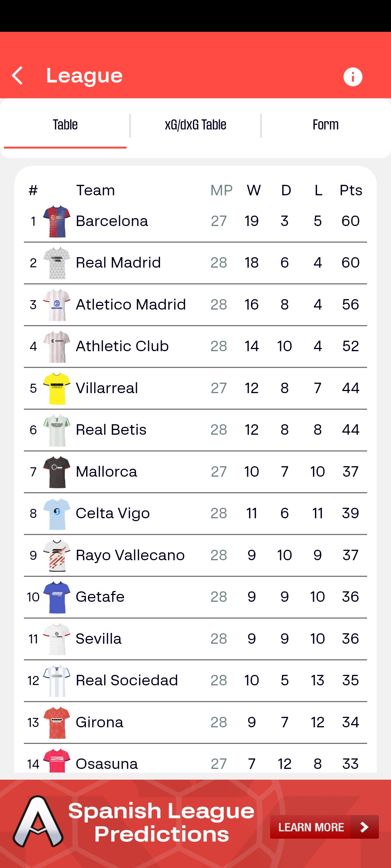Tap Girona's red jersey icon
Screen dimensions: 391x868
(57, 723)
